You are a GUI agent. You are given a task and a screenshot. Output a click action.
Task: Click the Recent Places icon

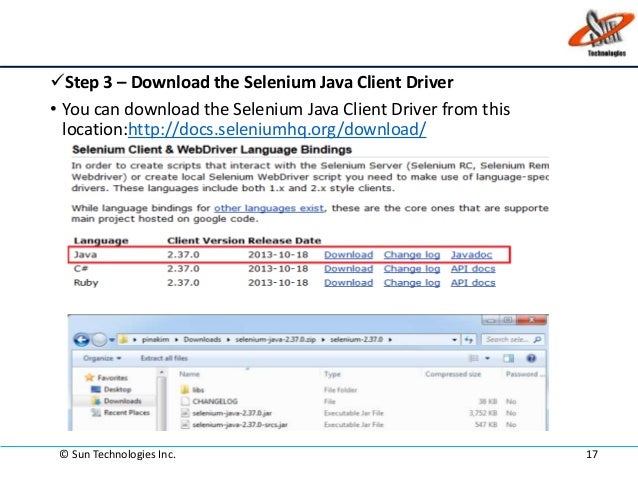click(96, 413)
